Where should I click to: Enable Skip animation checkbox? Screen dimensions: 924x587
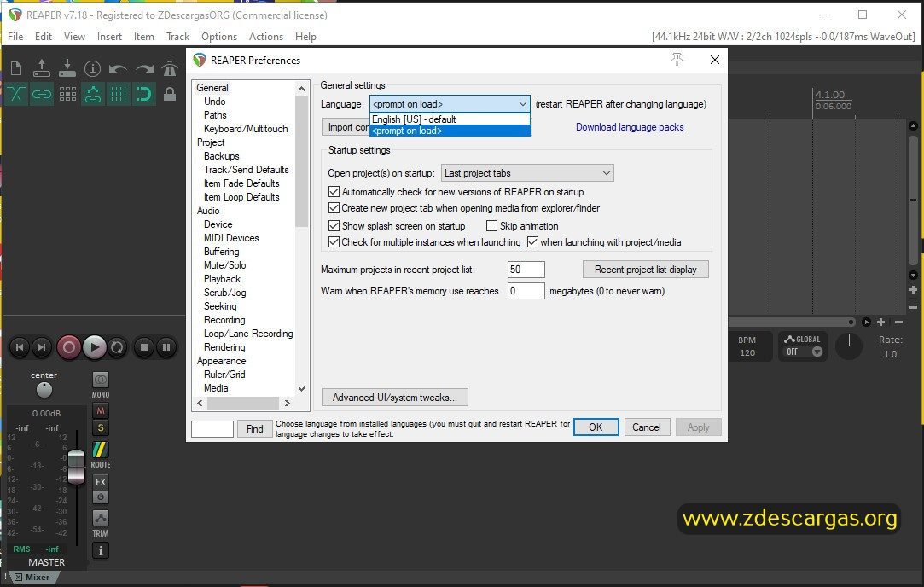[x=491, y=226]
